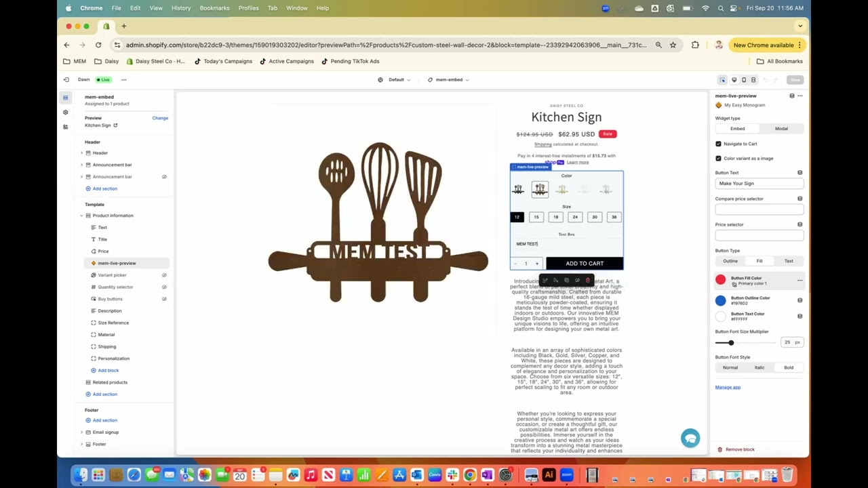This screenshot has height=488, width=868.
Task: Switch to mobile preview icon
Action: point(744,80)
